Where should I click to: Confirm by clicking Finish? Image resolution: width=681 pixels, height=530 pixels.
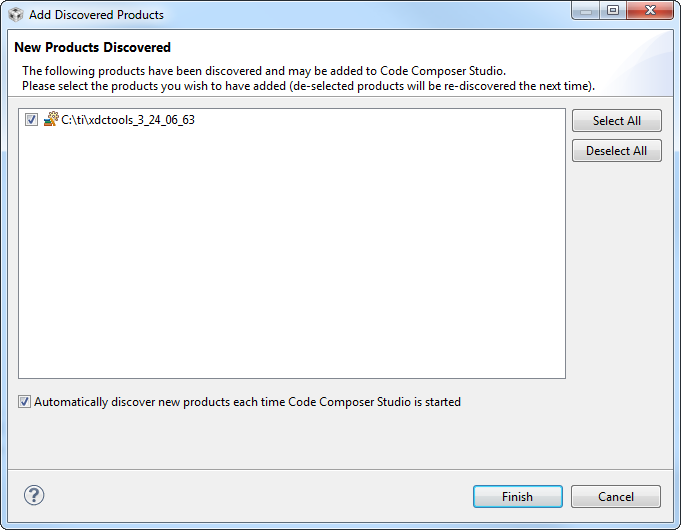pos(518,497)
